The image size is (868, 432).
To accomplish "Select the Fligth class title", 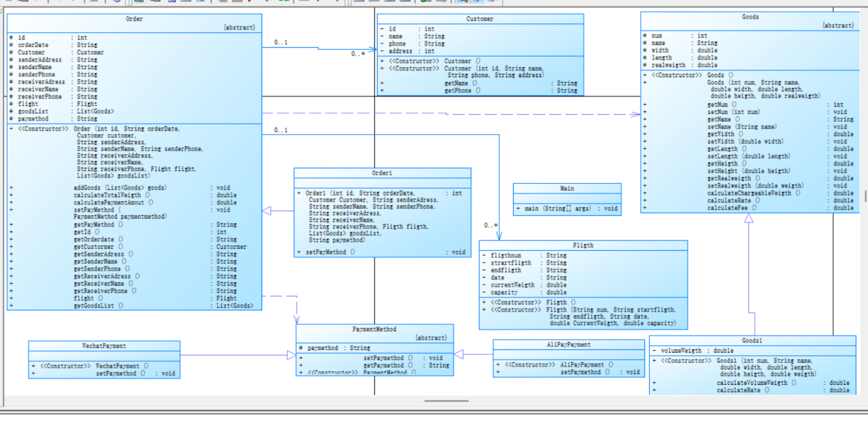I will point(583,245).
